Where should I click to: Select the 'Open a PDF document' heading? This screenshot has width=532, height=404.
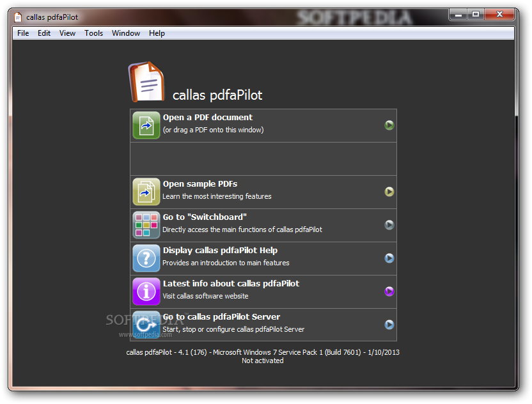click(x=208, y=118)
